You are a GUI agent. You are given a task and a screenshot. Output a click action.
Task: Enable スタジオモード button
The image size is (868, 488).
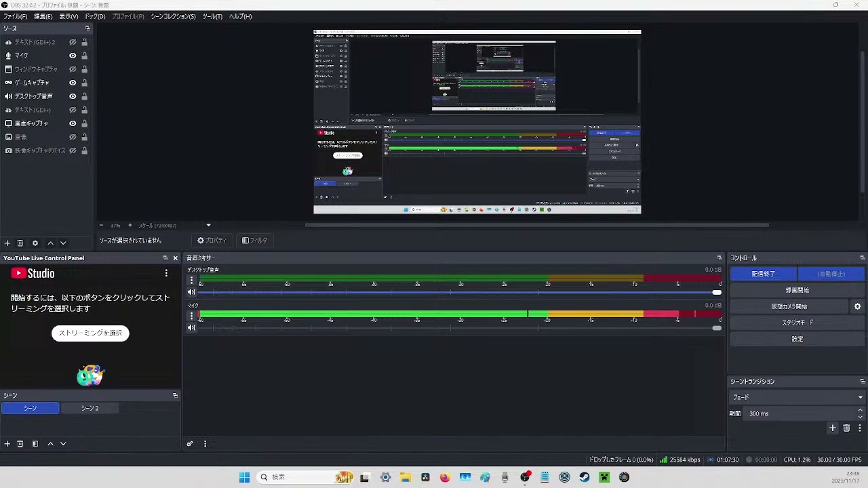click(x=797, y=323)
